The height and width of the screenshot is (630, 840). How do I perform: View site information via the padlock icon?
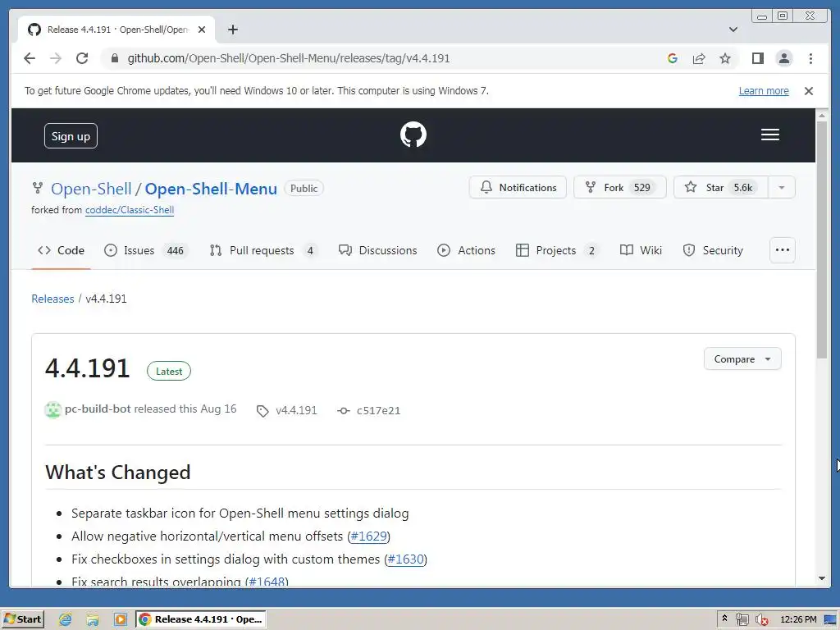point(114,58)
